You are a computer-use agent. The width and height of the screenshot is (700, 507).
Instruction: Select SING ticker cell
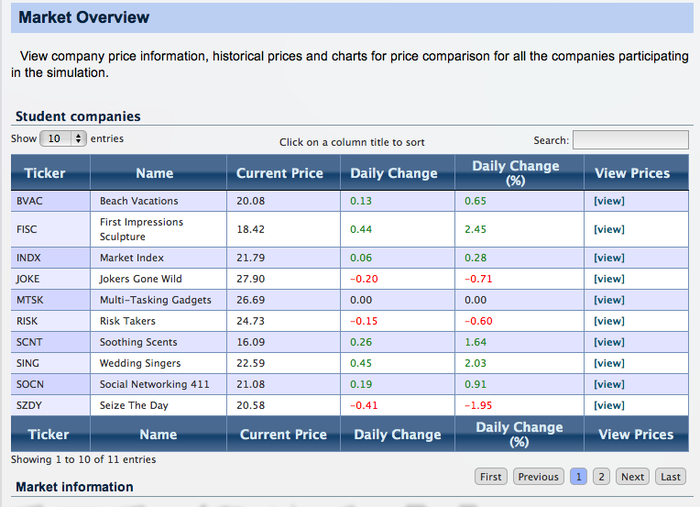coord(50,363)
